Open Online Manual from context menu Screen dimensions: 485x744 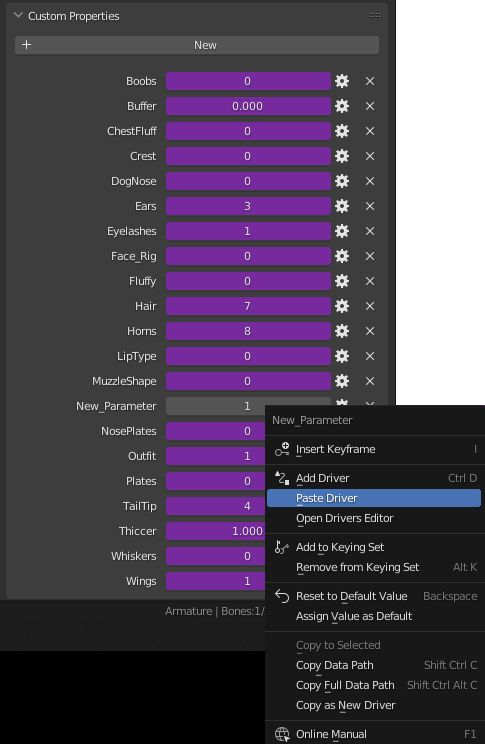pyautogui.click(x=375, y=734)
